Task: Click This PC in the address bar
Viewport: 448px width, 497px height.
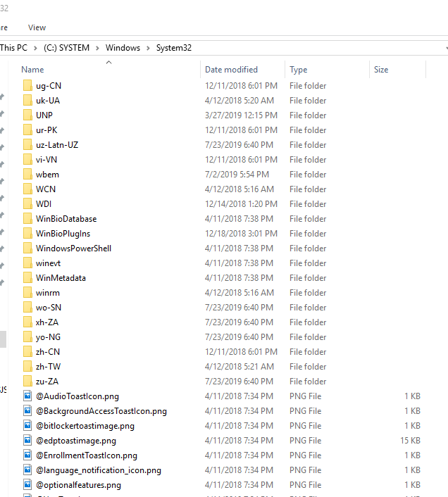Action: click(x=13, y=48)
